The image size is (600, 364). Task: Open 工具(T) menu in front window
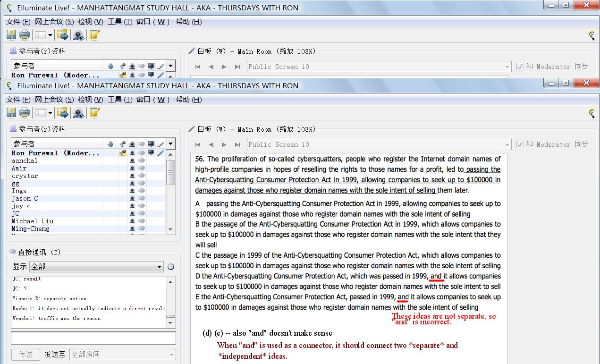[x=120, y=99]
